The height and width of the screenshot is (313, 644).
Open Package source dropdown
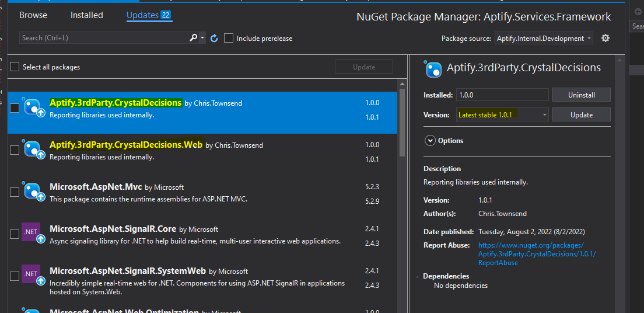544,39
